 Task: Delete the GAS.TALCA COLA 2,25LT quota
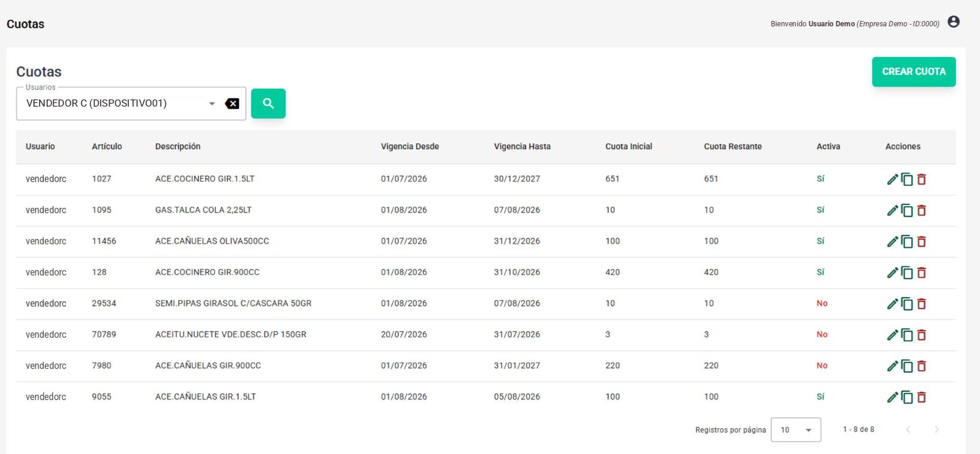click(x=922, y=210)
